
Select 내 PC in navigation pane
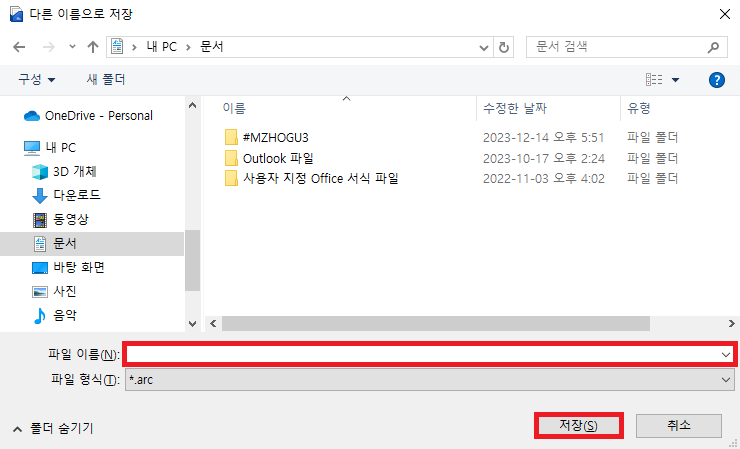60,147
